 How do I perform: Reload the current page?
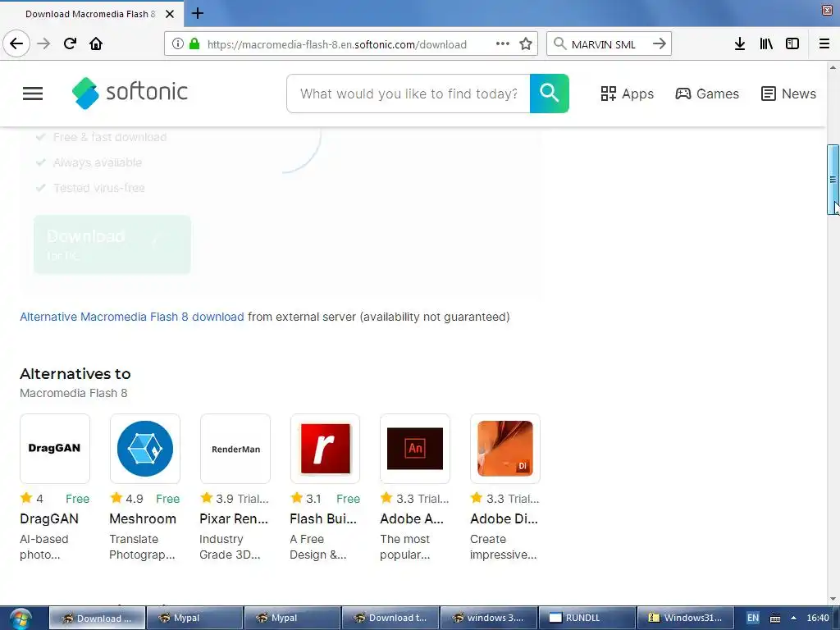tap(70, 43)
